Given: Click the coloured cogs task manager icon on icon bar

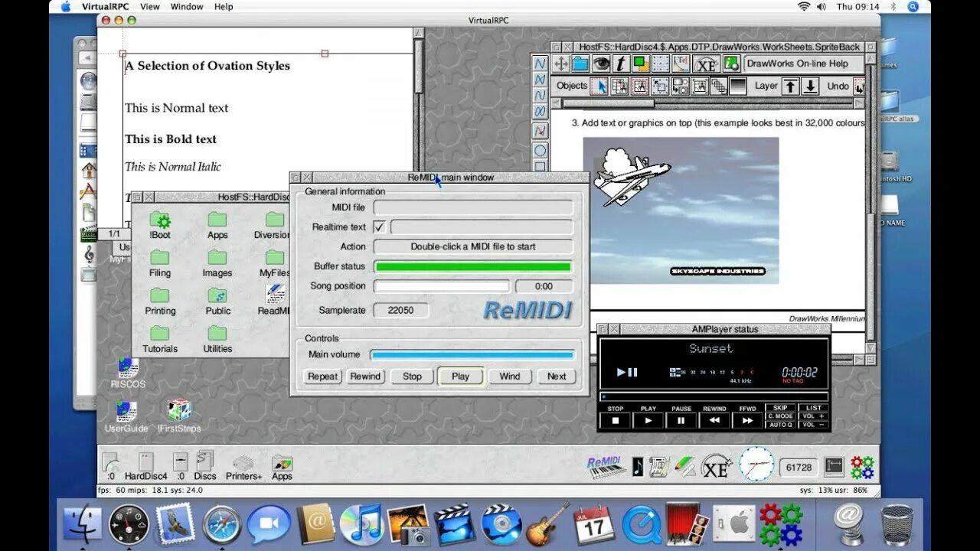Looking at the screenshot, I should coord(862,467).
